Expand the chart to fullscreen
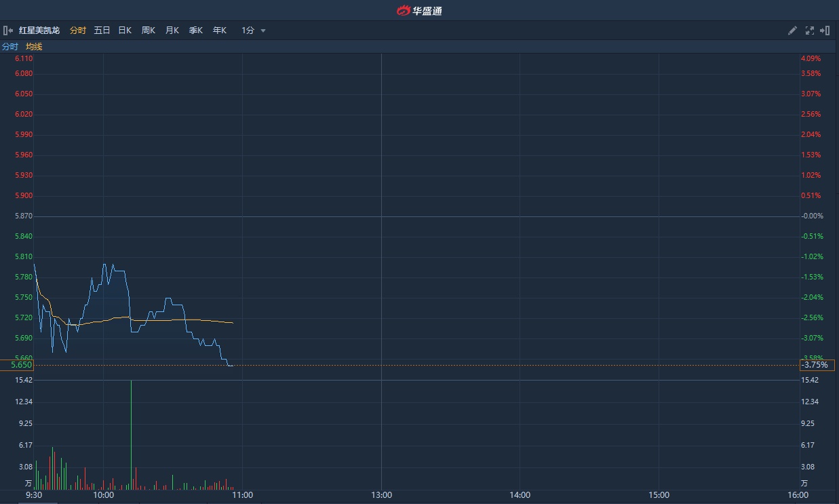 pyautogui.click(x=809, y=31)
